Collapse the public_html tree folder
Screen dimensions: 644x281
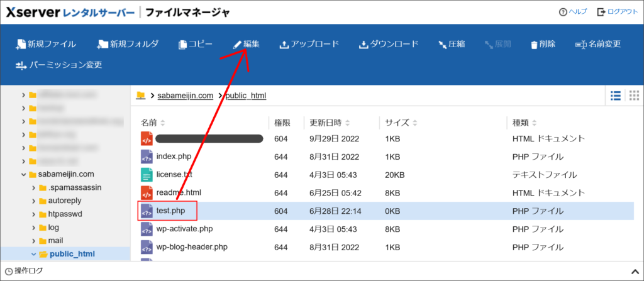(34, 255)
